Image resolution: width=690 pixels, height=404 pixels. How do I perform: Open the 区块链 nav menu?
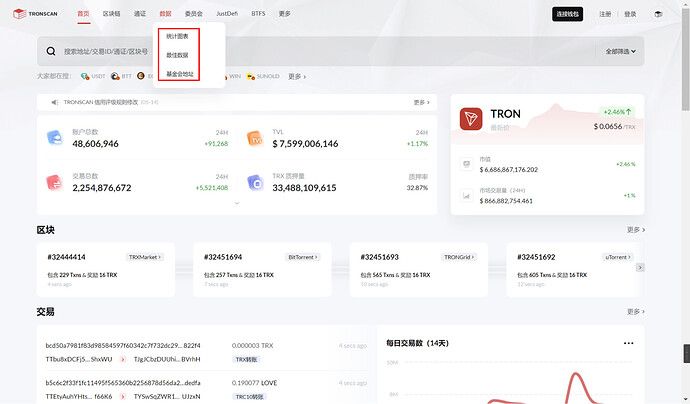pos(111,14)
